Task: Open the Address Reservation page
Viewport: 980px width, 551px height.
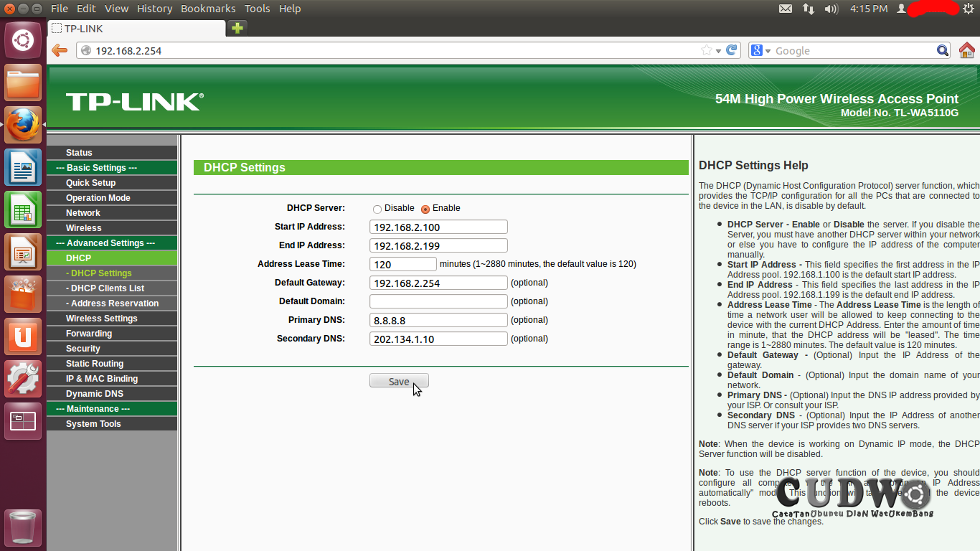Action: point(112,303)
